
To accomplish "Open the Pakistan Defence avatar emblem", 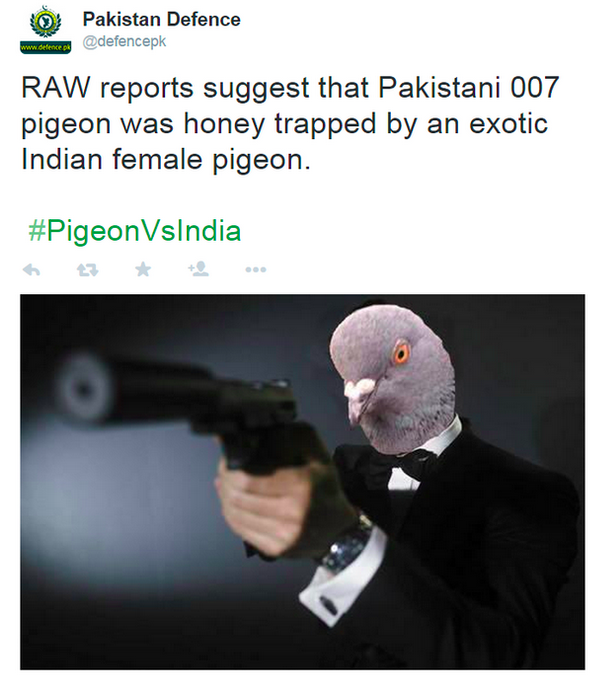I will (x=45, y=22).
